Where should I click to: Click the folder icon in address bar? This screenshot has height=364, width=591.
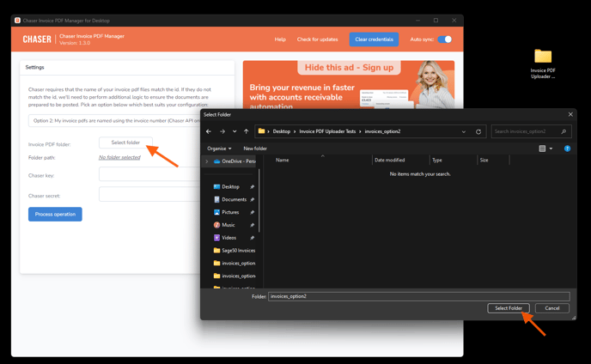(x=262, y=131)
